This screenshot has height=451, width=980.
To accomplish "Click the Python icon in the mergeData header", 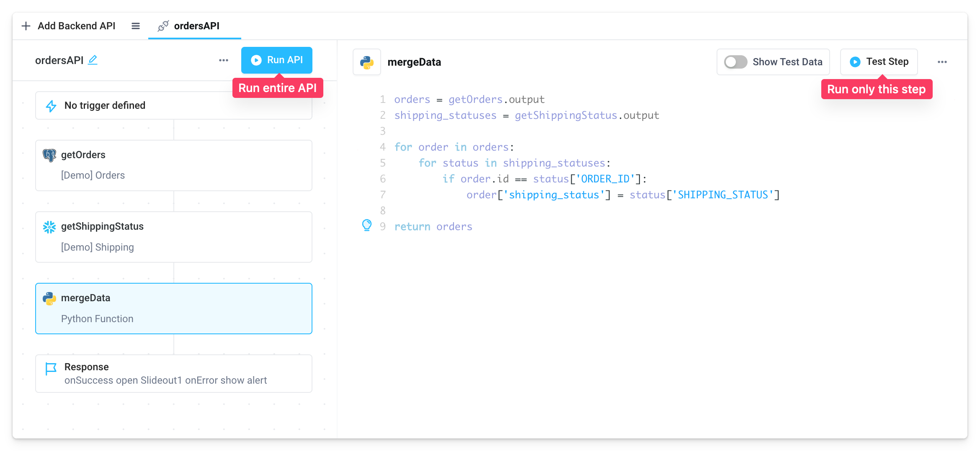I will pyautogui.click(x=366, y=62).
